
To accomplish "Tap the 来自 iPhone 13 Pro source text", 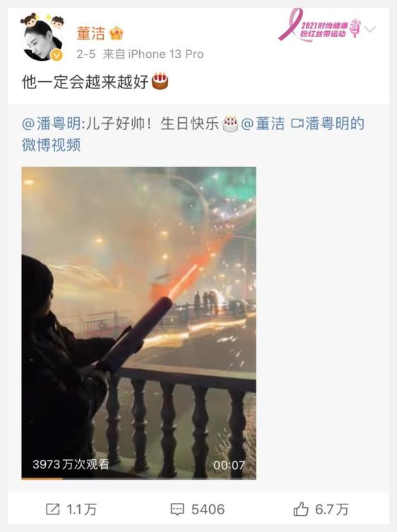I will 153,54.
